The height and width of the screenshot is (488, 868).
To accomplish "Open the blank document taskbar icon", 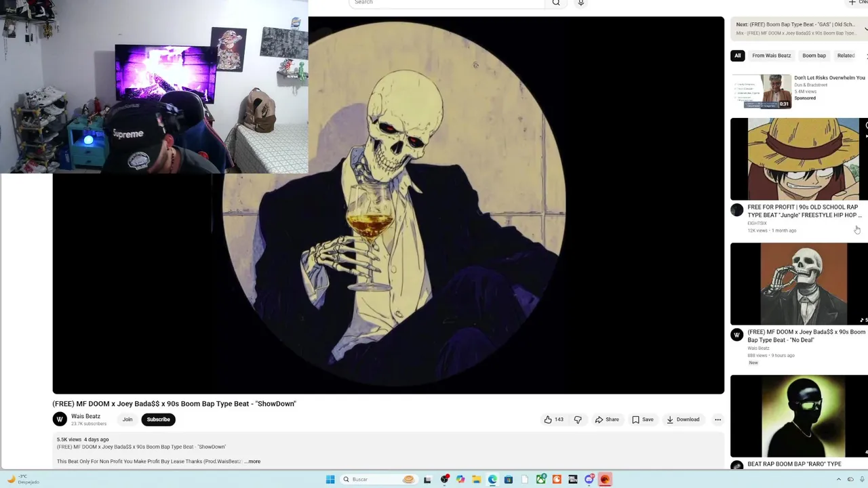I will click(525, 479).
